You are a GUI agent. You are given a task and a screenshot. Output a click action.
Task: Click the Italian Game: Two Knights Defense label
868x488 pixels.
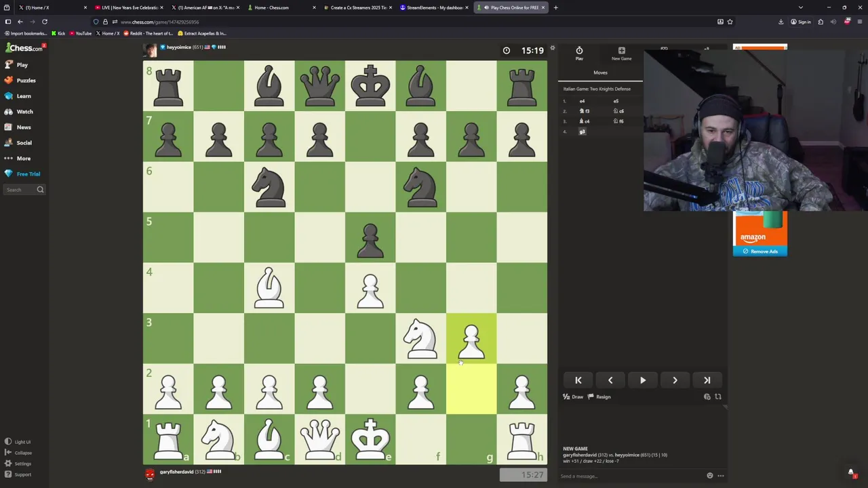[597, 89]
